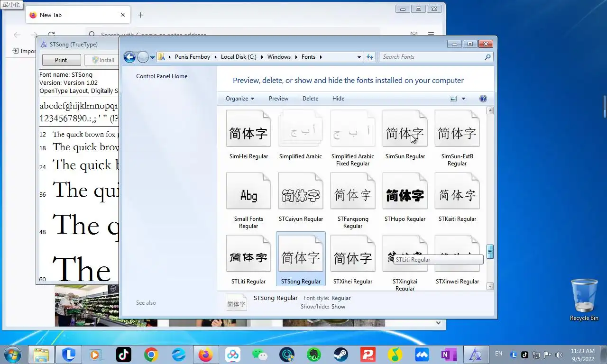Open a new Firefox tab with plus
The image size is (607, 364).
click(140, 15)
